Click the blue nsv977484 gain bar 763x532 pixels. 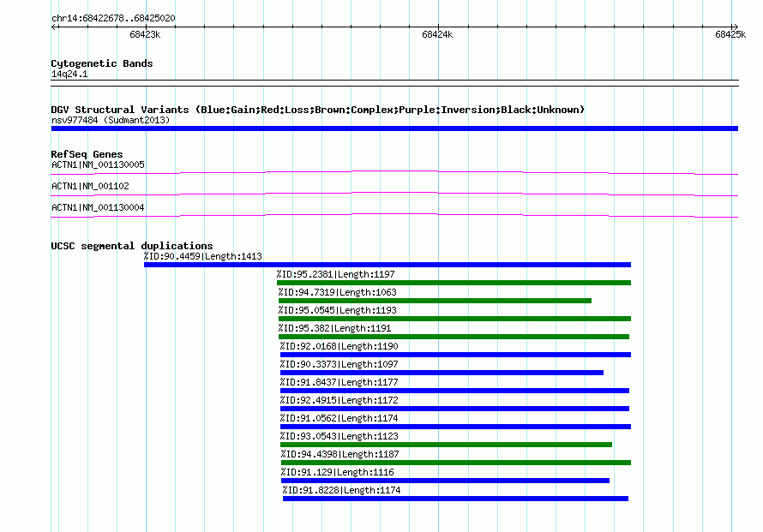[394, 129]
